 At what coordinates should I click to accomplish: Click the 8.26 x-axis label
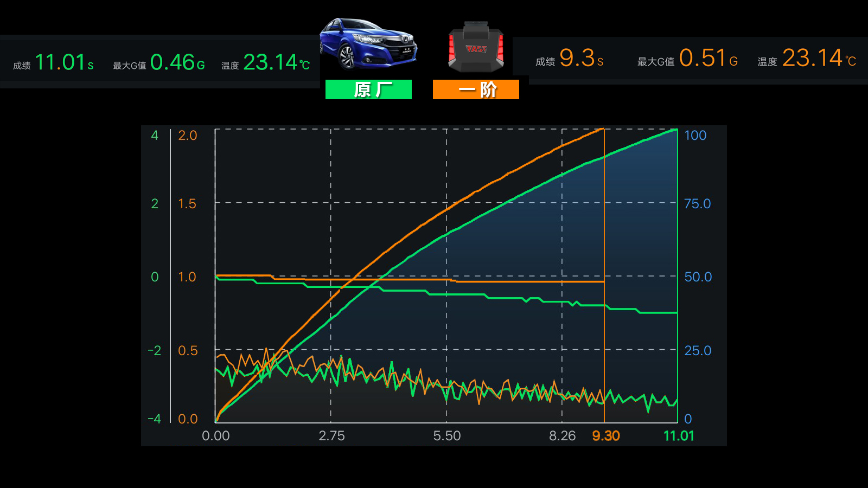563,436
